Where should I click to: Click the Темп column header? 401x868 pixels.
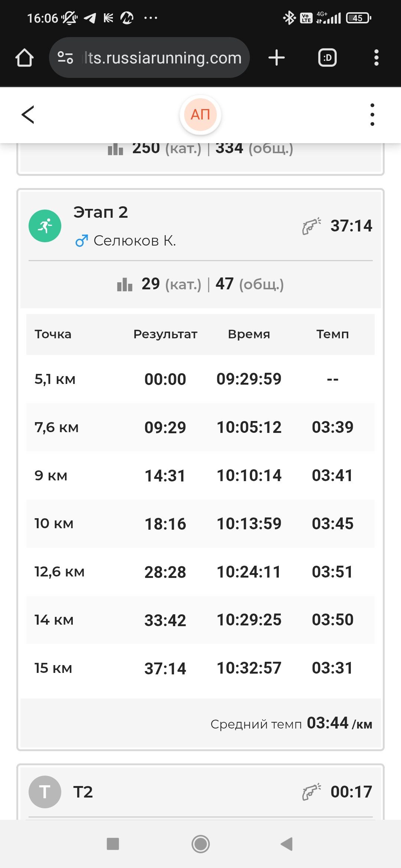pos(332,334)
